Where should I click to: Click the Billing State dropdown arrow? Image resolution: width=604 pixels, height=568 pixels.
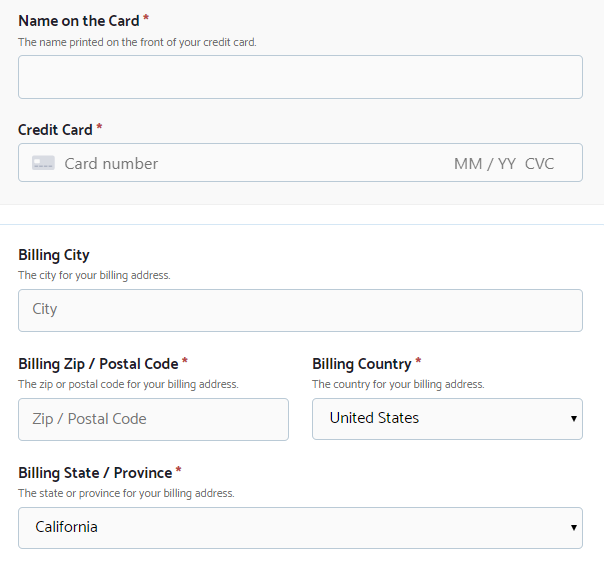click(574, 526)
